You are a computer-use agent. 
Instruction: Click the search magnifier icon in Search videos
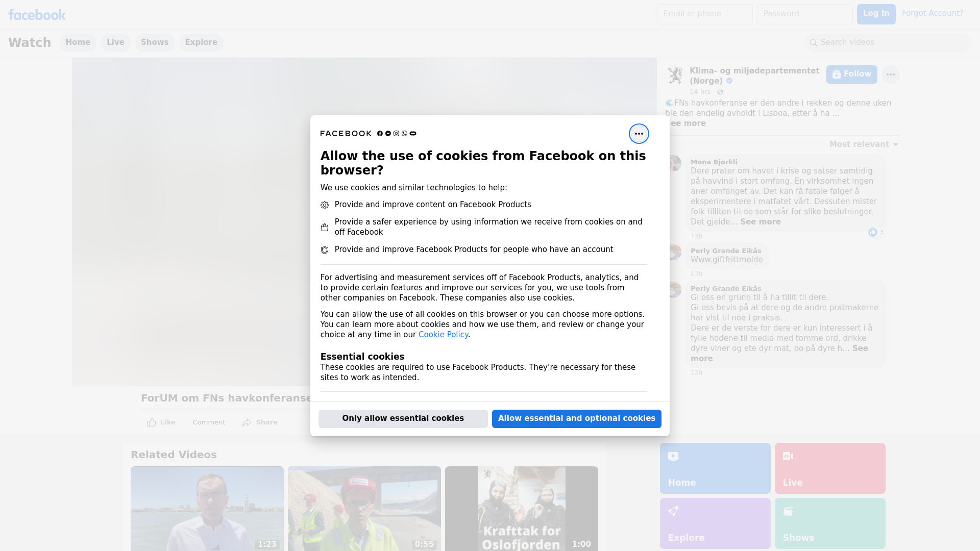[x=814, y=43]
